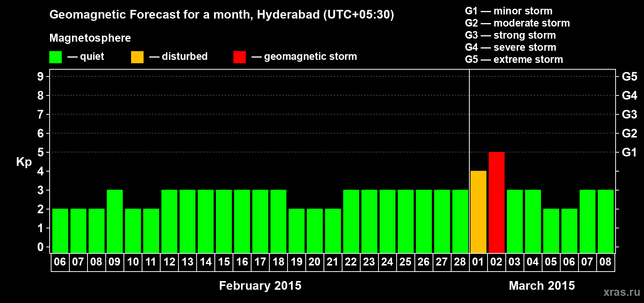The width and height of the screenshot is (644, 303).
Task: Click the 'disturbed' legend label
Action: click(184, 56)
